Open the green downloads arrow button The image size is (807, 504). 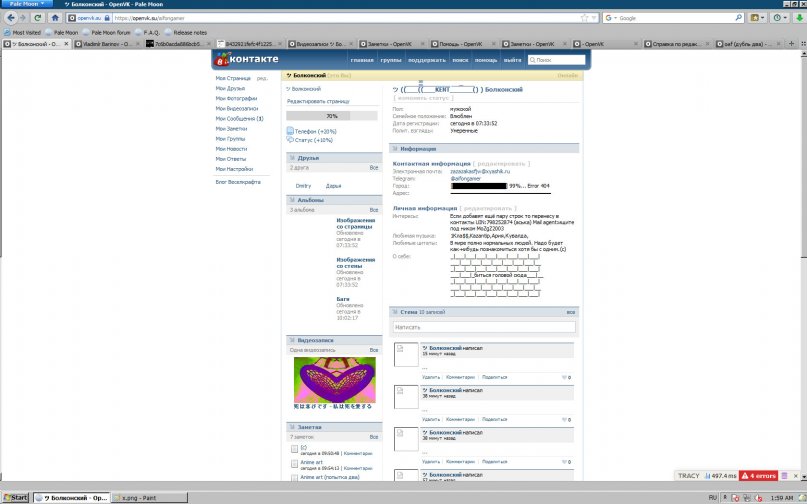[799, 18]
